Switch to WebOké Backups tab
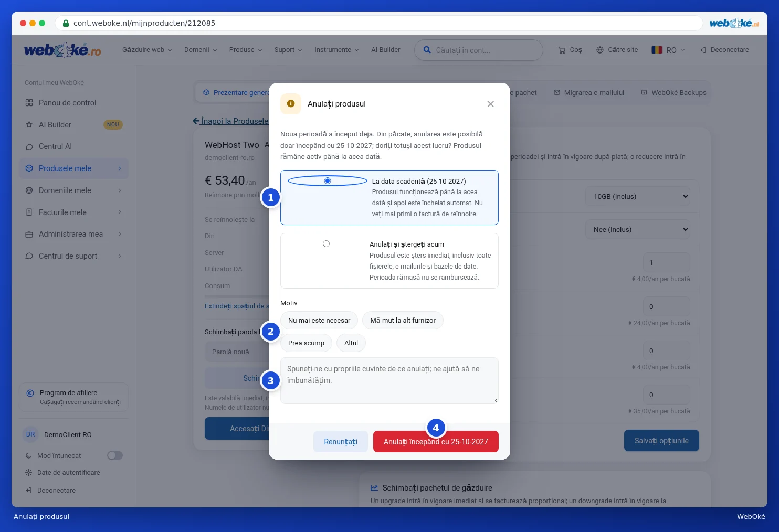 [673, 93]
